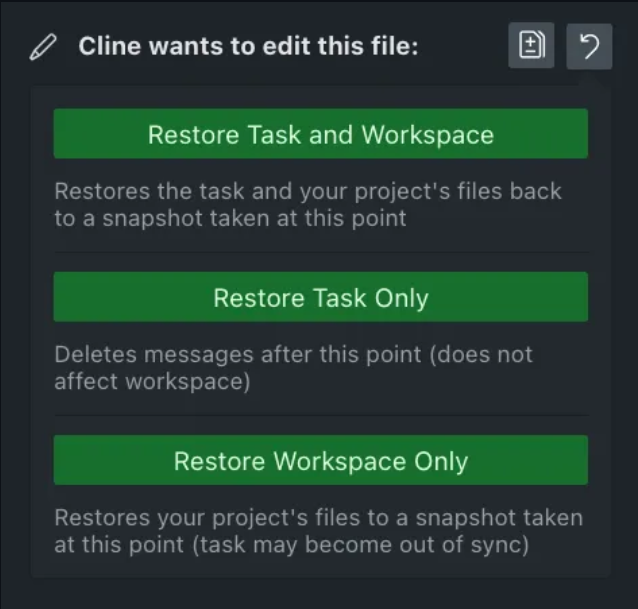Click the curved undo arrow at header right
638x609 pixels.
589,46
